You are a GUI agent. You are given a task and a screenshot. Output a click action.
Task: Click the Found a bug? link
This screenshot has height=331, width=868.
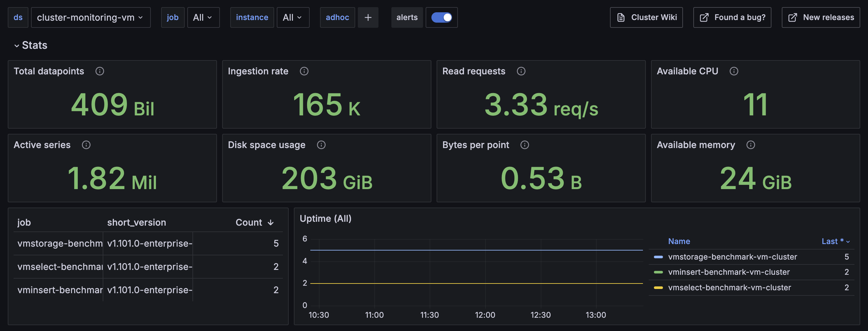click(x=732, y=17)
